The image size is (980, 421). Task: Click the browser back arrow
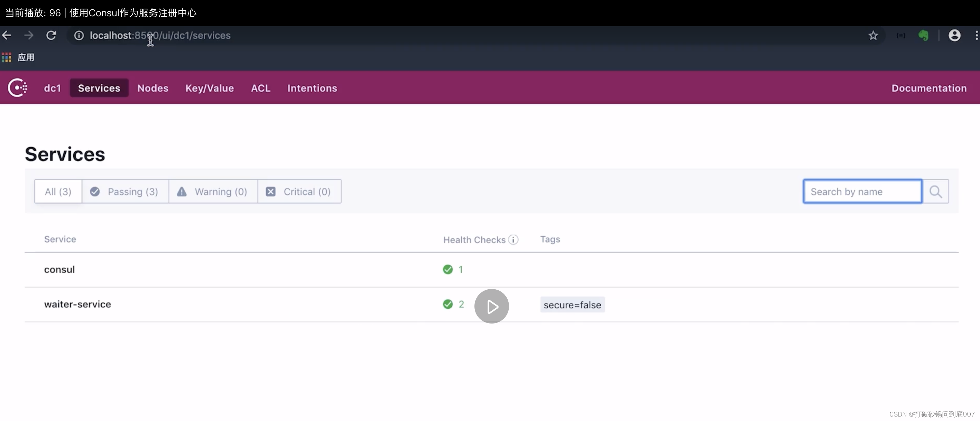(7, 35)
